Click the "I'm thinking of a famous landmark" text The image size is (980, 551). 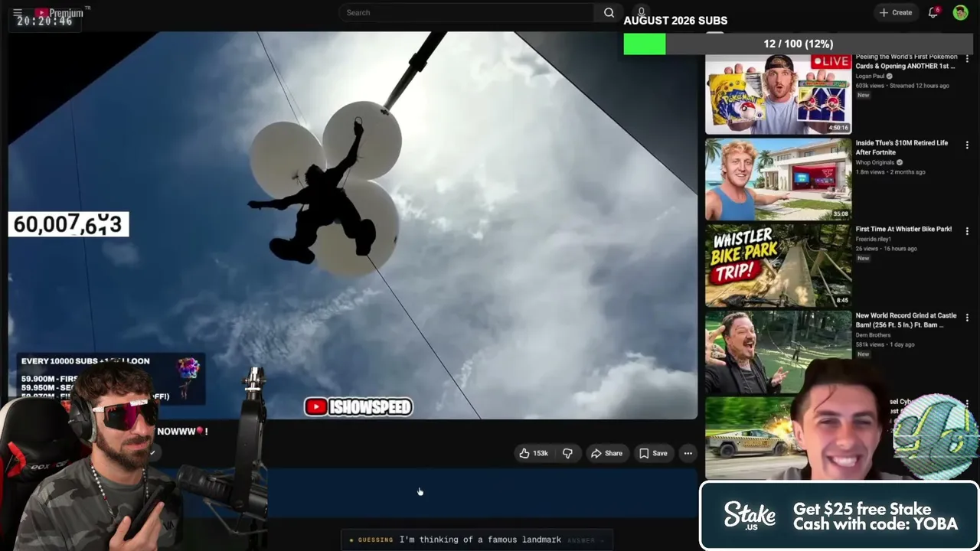pyautogui.click(x=480, y=540)
